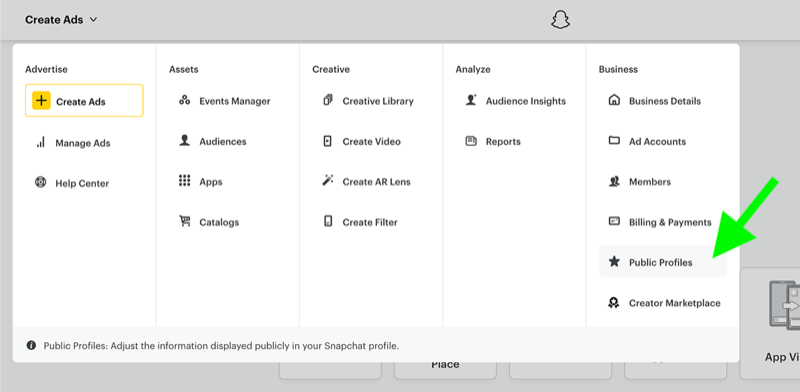Viewport: 800px width, 392px height.
Task: Click the App Visits card thumbnail
Action: point(785,305)
